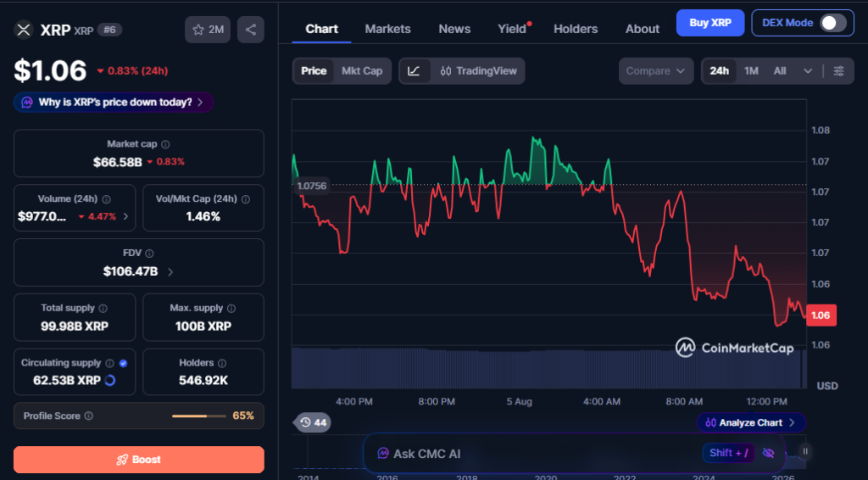The image size is (868, 480).
Task: Open the share icon beside the watchlist button
Action: coord(251,30)
